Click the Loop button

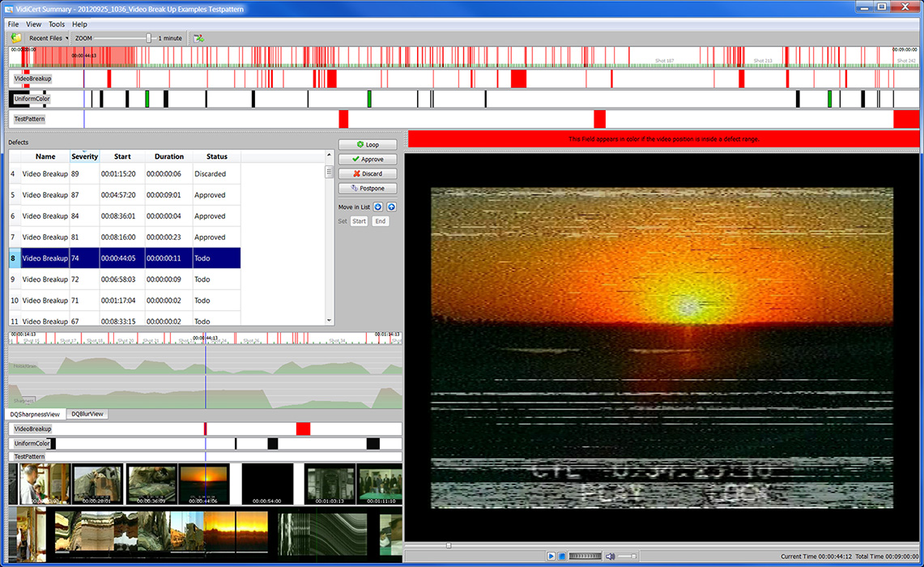(368, 145)
